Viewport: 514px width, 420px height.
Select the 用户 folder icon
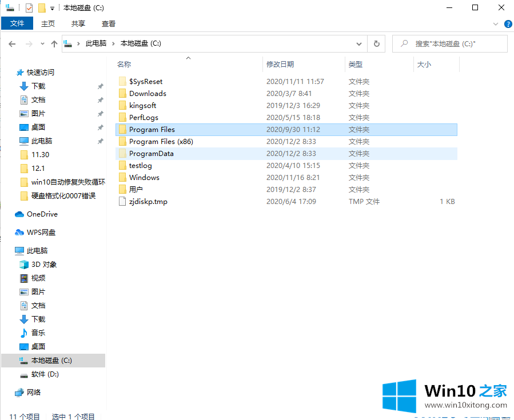122,189
